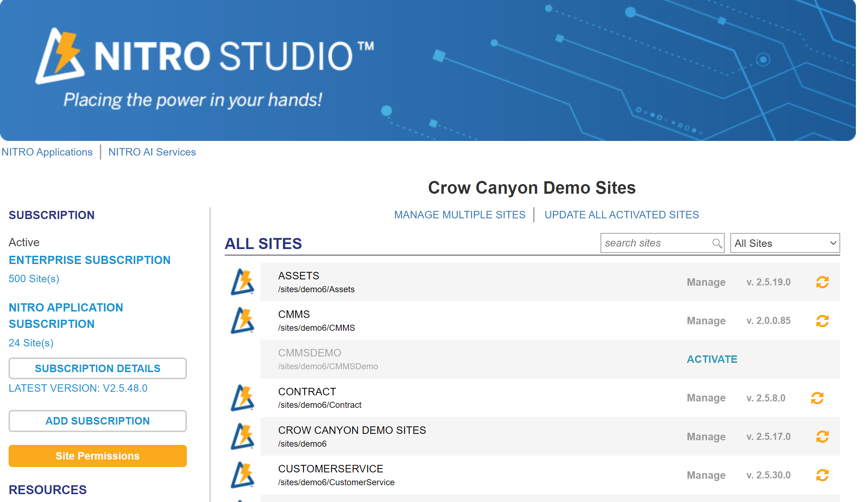Click the search sites input field
This screenshot has height=502, width=868.
pos(662,243)
